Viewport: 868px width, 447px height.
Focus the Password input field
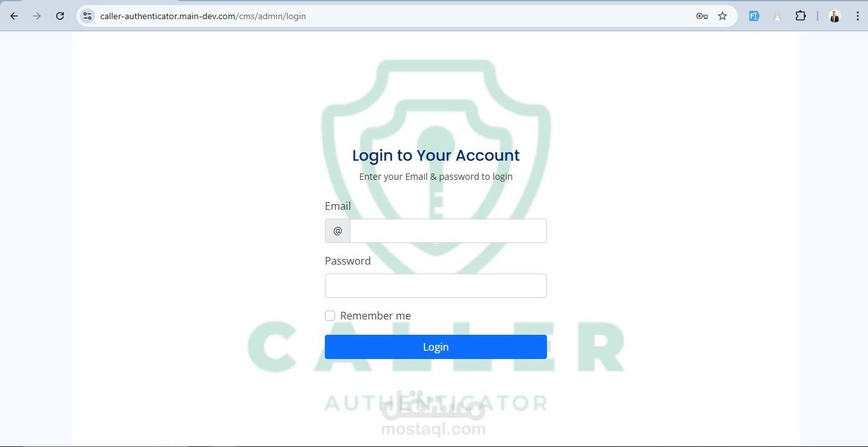coord(436,286)
